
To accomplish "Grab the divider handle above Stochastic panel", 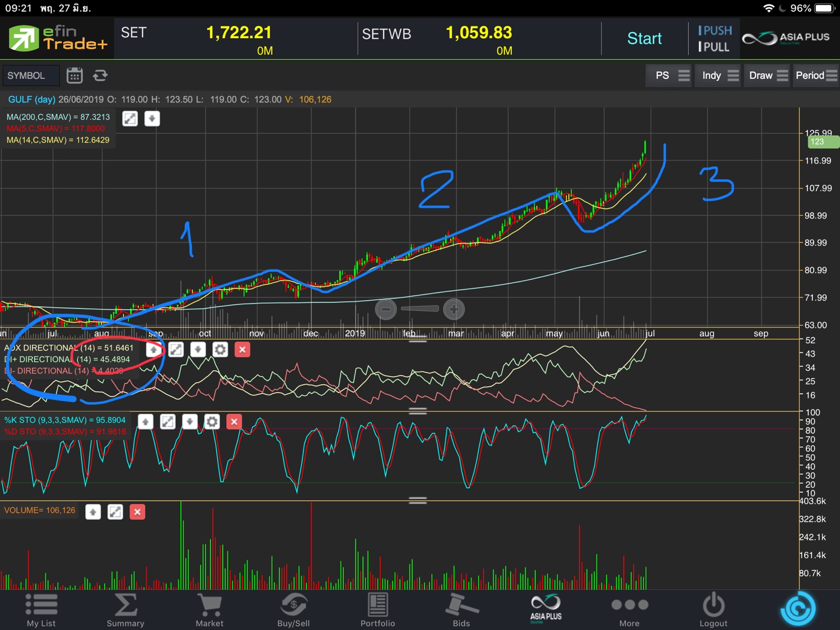I will pyautogui.click(x=418, y=410).
